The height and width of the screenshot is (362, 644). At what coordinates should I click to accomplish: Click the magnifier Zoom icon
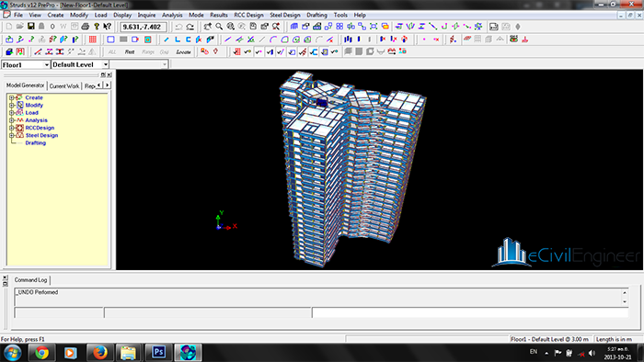tap(219, 27)
